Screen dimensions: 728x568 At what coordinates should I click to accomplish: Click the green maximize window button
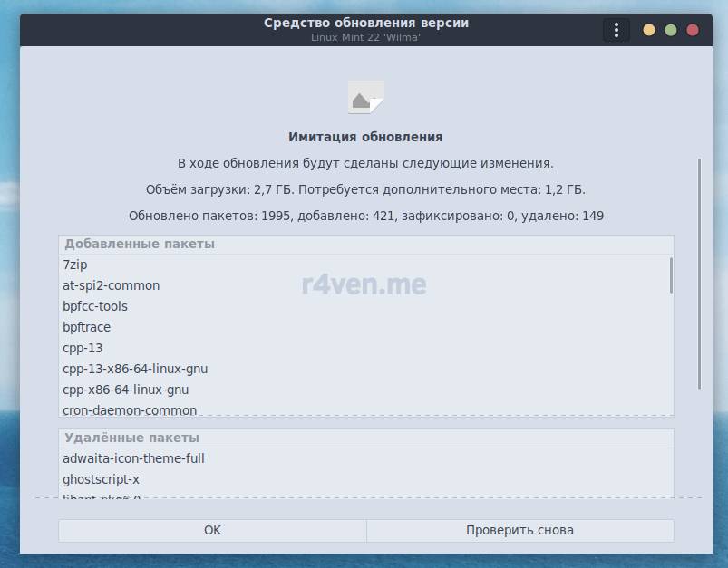[x=671, y=30]
